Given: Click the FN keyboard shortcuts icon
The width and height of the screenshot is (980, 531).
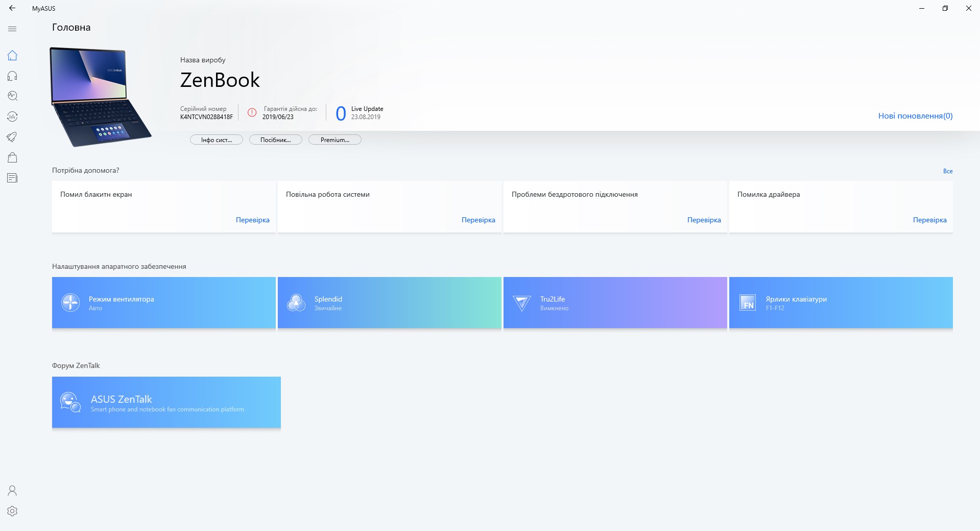Looking at the screenshot, I should 748,303.
